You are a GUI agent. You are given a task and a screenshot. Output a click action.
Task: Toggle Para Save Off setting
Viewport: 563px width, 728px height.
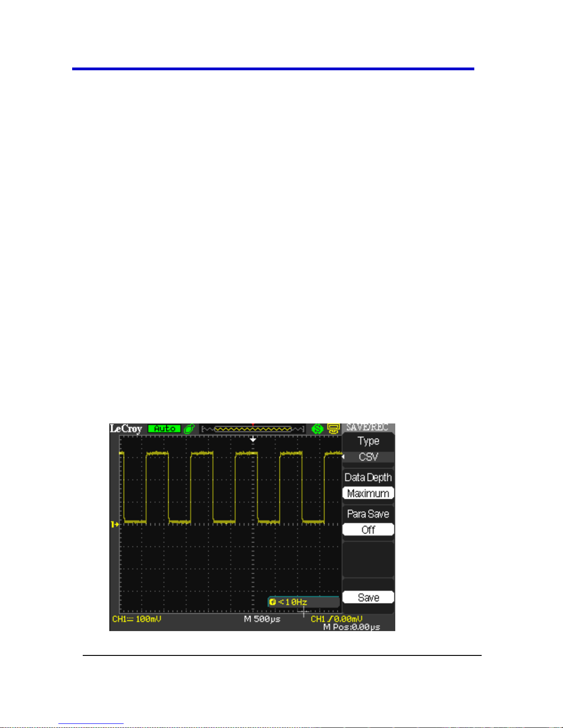368,530
